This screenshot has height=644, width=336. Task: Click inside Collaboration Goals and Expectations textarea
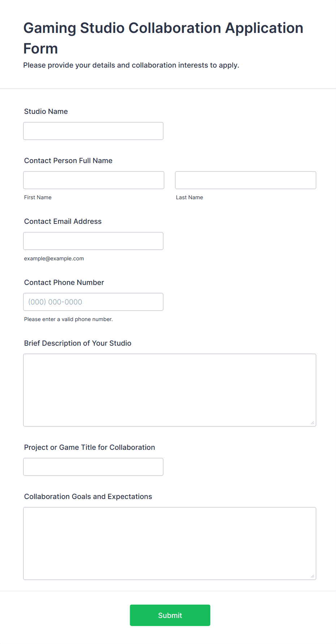point(169,543)
